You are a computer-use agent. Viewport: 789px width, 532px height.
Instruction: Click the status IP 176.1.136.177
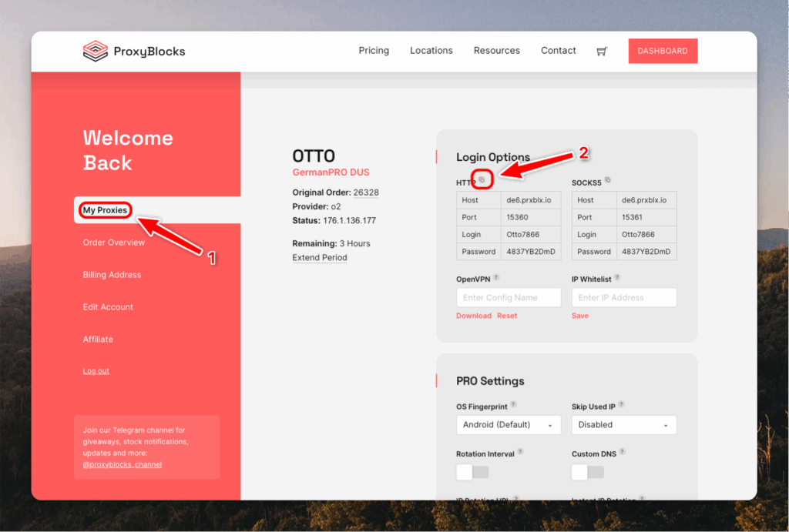point(349,221)
